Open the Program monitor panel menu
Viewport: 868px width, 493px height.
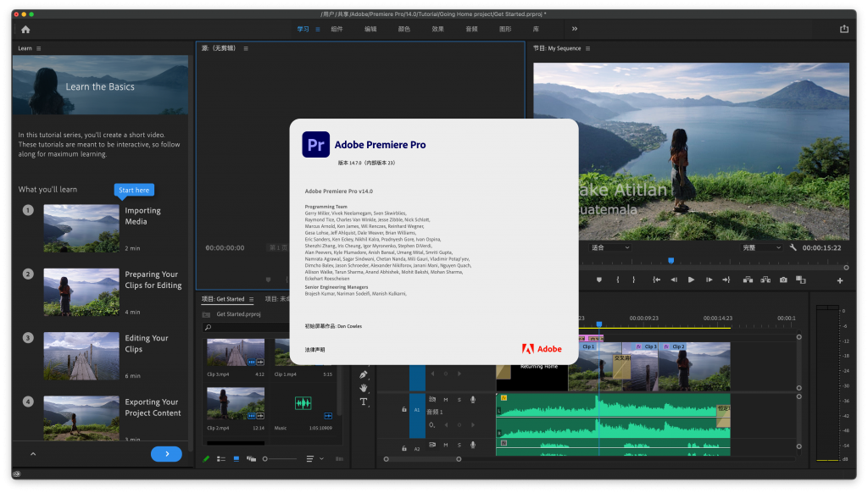coord(588,48)
